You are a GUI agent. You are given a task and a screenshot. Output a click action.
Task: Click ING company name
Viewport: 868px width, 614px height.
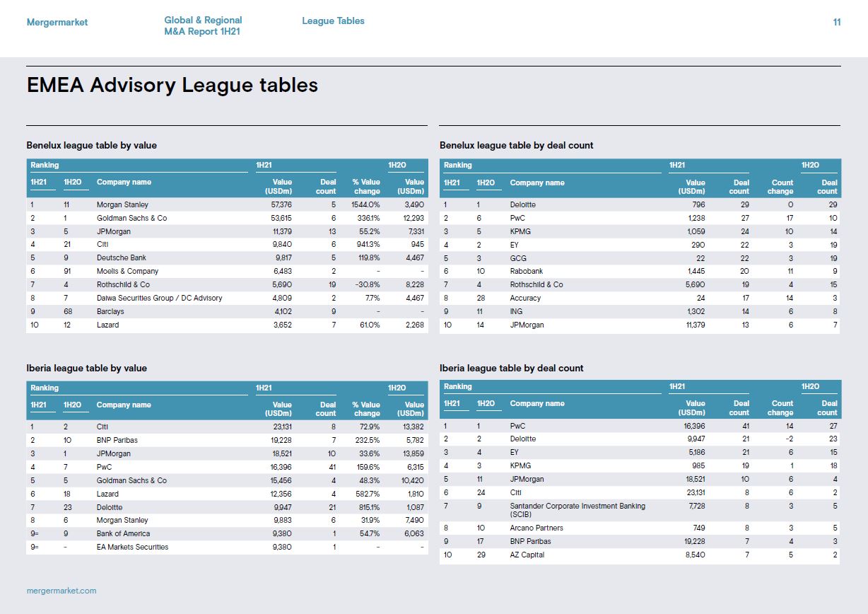coord(516,311)
